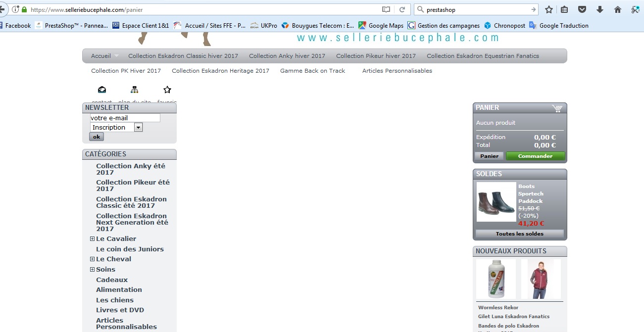Image resolution: width=644 pixels, height=332 pixels.
Task: Open Wormless Rekor product link
Action: 498,307
